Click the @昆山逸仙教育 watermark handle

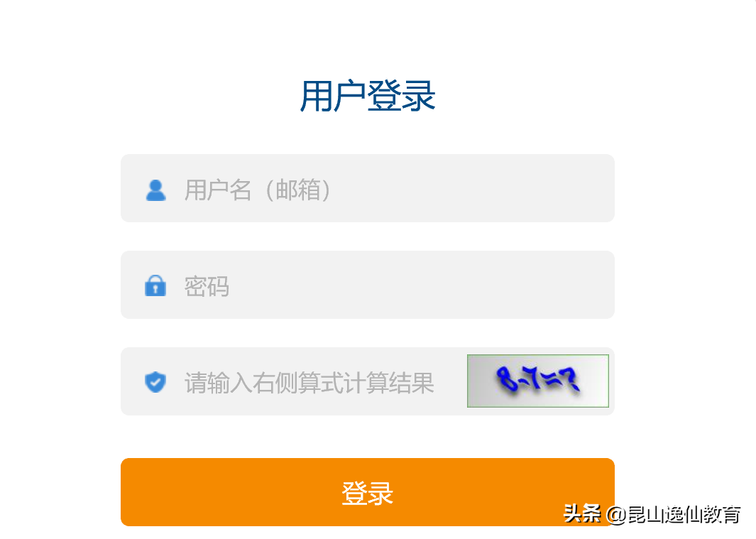[673, 514]
